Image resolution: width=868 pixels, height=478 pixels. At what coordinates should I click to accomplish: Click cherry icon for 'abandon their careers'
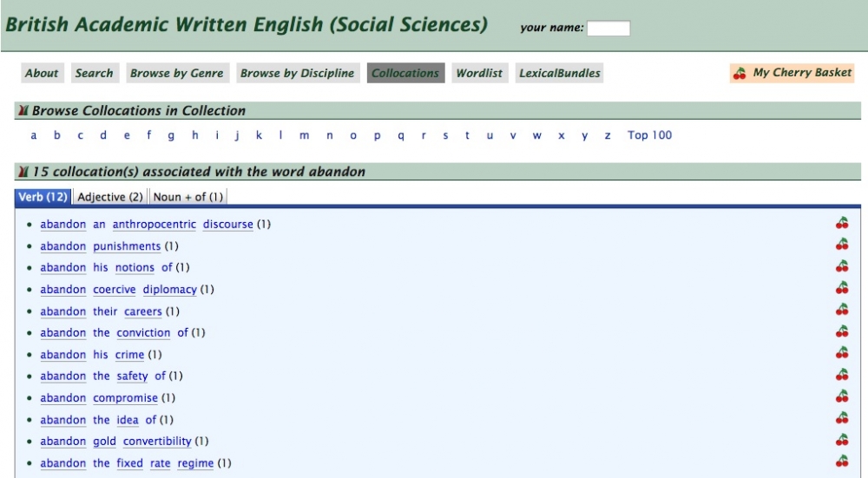[x=842, y=309]
